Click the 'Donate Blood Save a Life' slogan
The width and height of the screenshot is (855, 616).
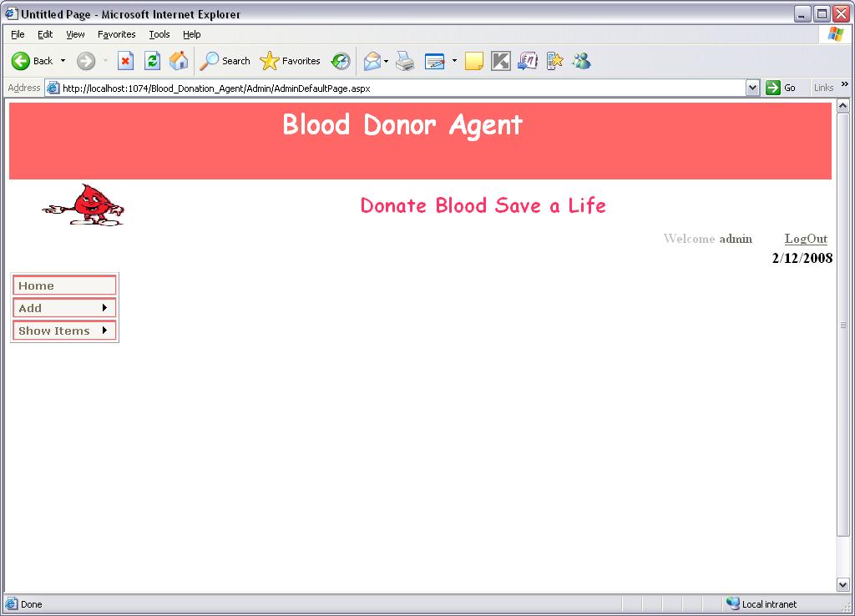483,205
